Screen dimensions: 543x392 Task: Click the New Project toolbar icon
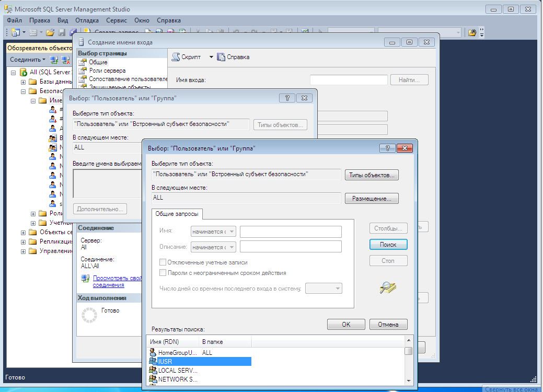coord(15,32)
